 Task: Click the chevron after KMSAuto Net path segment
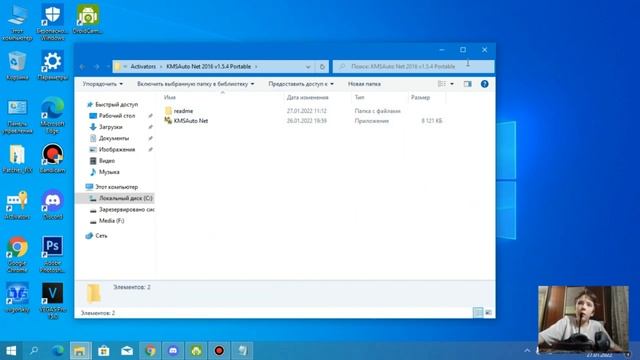pyautogui.click(x=256, y=67)
